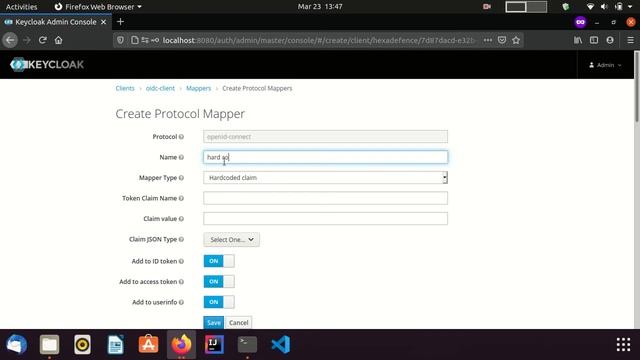Launch Thunderbird from the dock

(x=16, y=344)
